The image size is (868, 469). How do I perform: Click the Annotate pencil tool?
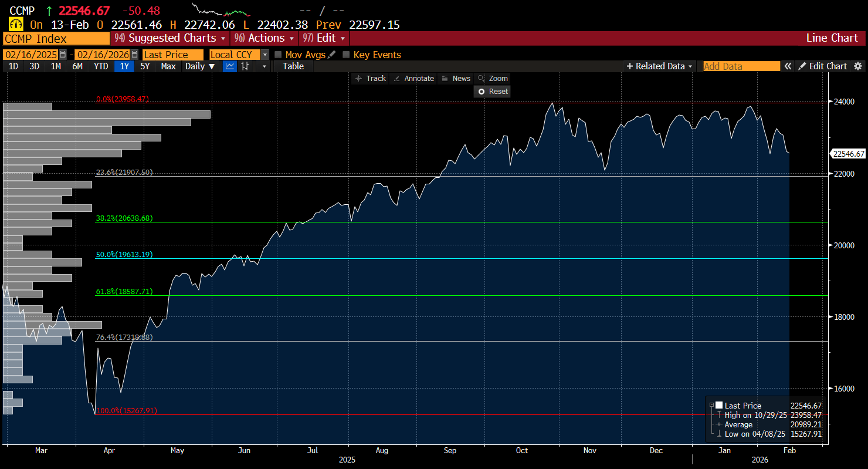(414, 79)
